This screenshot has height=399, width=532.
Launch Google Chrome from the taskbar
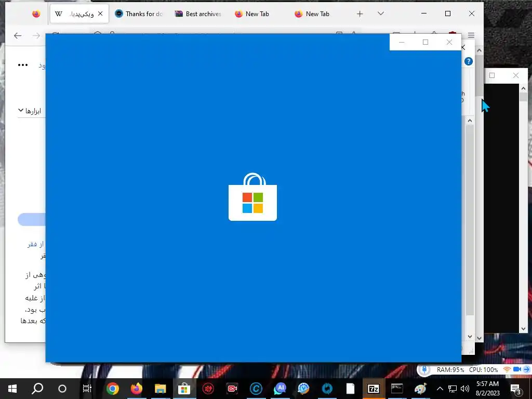(x=112, y=389)
